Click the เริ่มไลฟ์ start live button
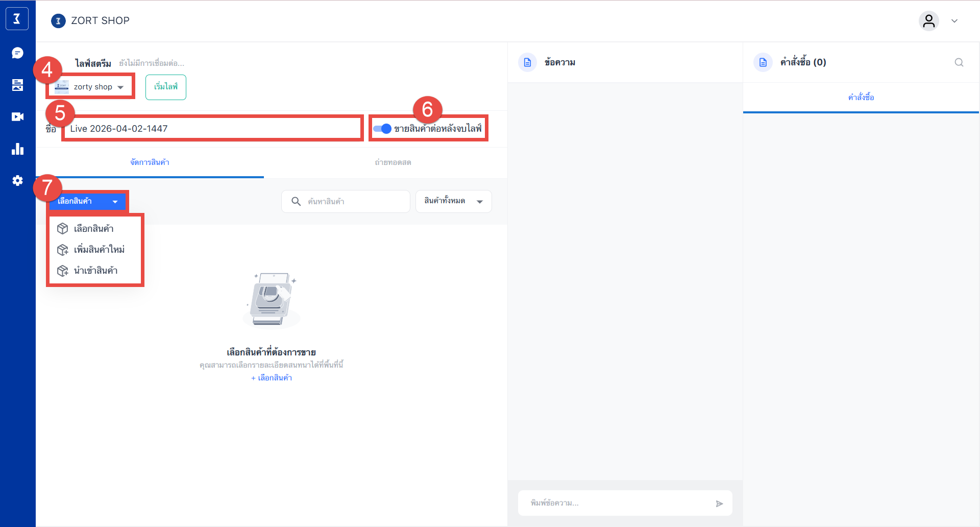This screenshot has height=527, width=980. coord(166,87)
